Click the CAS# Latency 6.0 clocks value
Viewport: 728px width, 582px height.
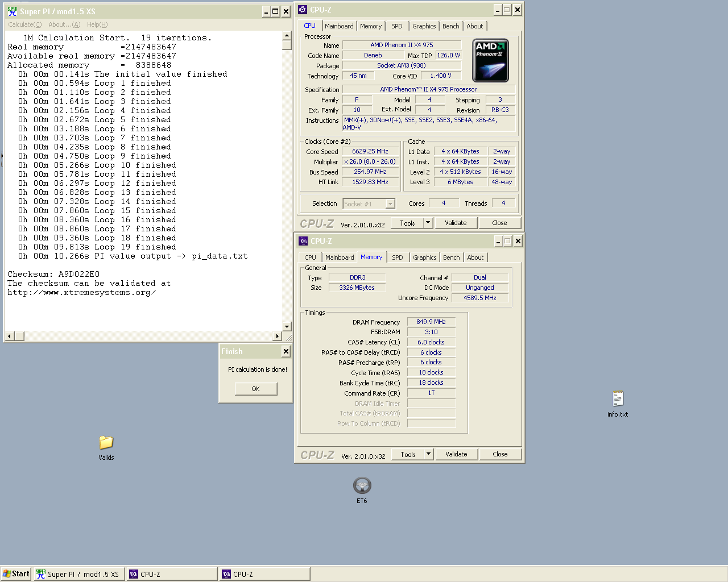pos(431,342)
